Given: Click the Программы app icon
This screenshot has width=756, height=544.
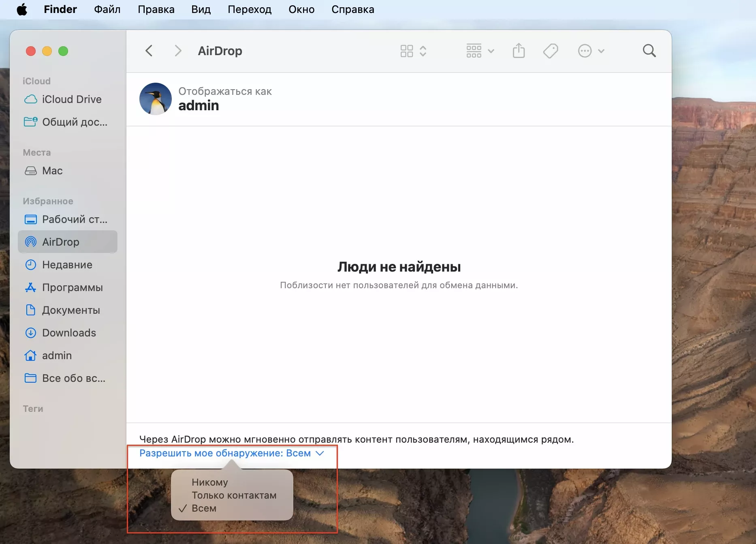Looking at the screenshot, I should click(31, 287).
